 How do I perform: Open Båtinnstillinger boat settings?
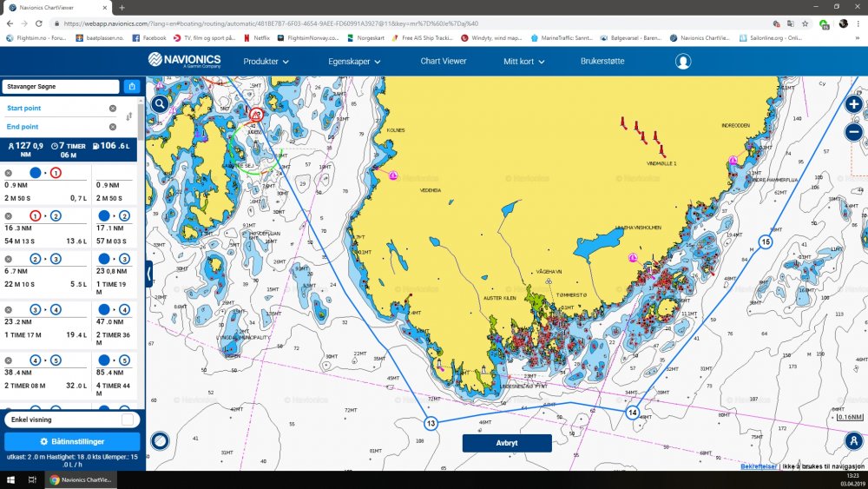point(72,441)
